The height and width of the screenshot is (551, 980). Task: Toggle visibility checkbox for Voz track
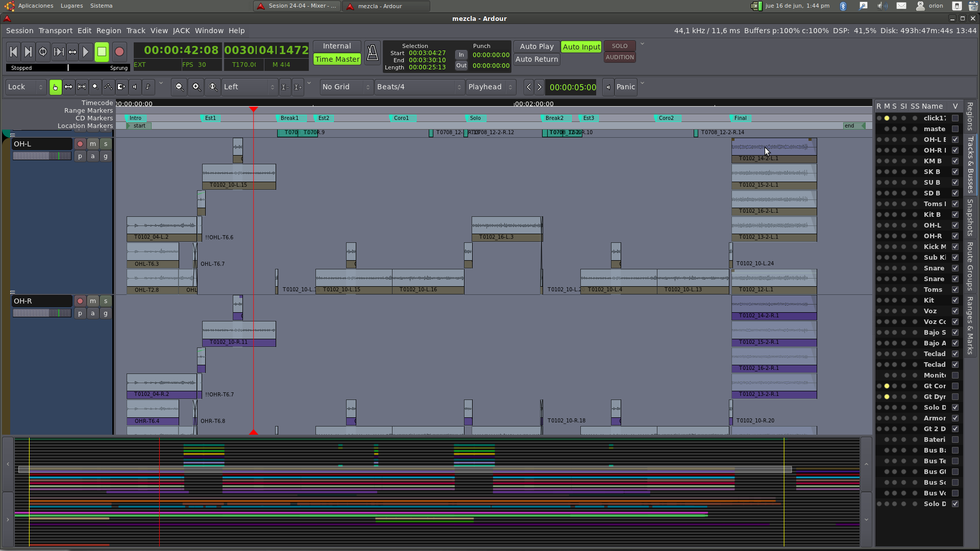(955, 311)
